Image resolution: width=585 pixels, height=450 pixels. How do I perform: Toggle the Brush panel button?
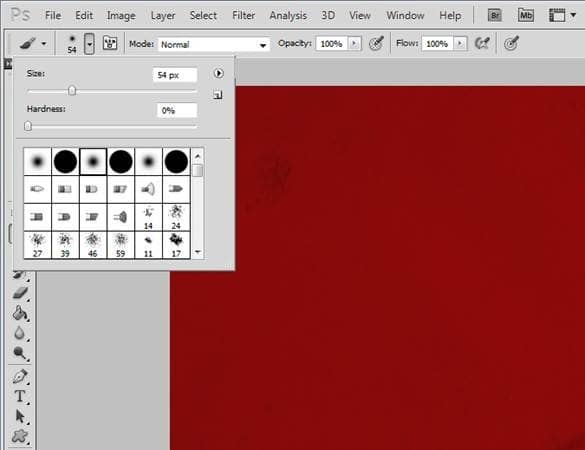110,43
